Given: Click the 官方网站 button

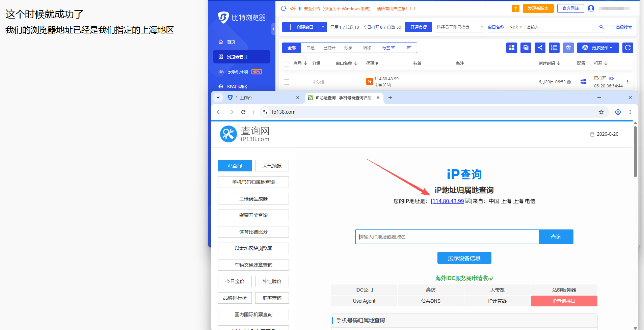Looking at the screenshot, I should point(570,8).
